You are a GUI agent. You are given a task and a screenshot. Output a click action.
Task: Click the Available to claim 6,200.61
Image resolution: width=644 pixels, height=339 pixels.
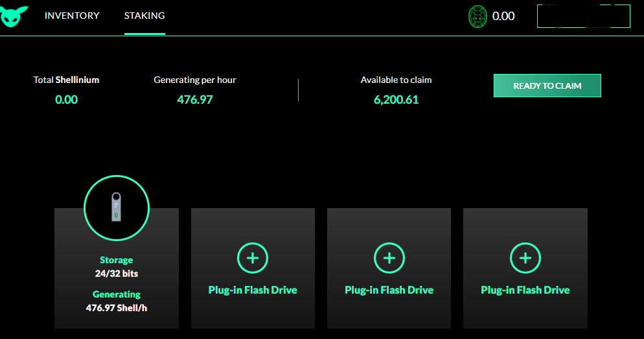[396, 99]
